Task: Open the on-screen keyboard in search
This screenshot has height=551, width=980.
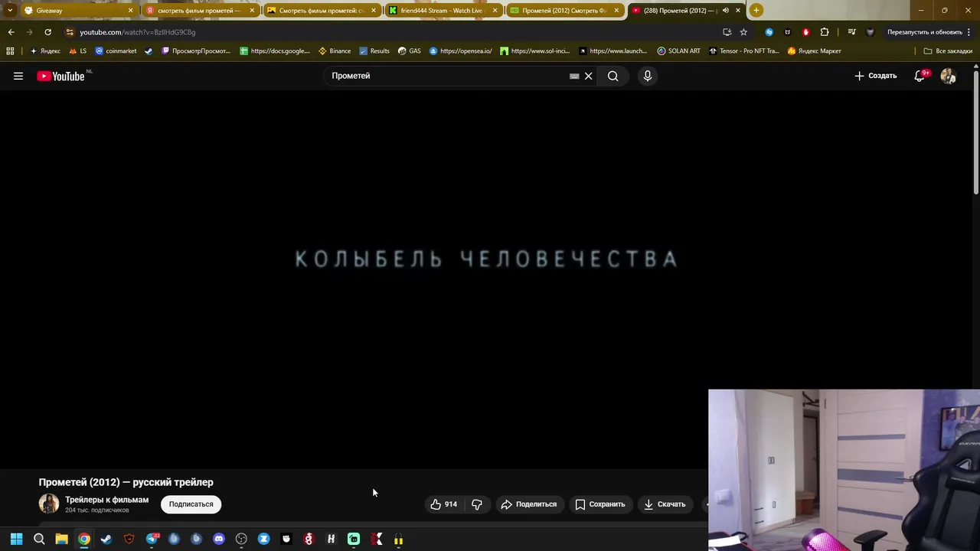Action: [x=574, y=76]
